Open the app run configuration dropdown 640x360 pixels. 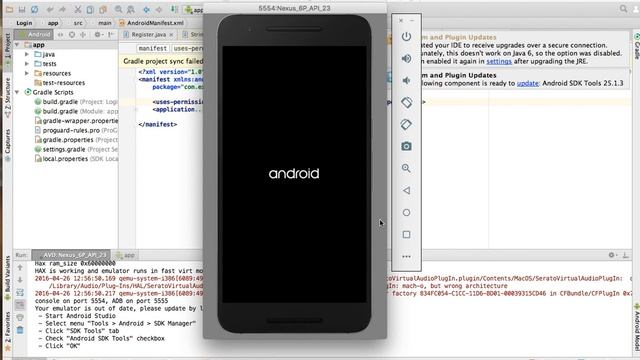click(x=194, y=9)
